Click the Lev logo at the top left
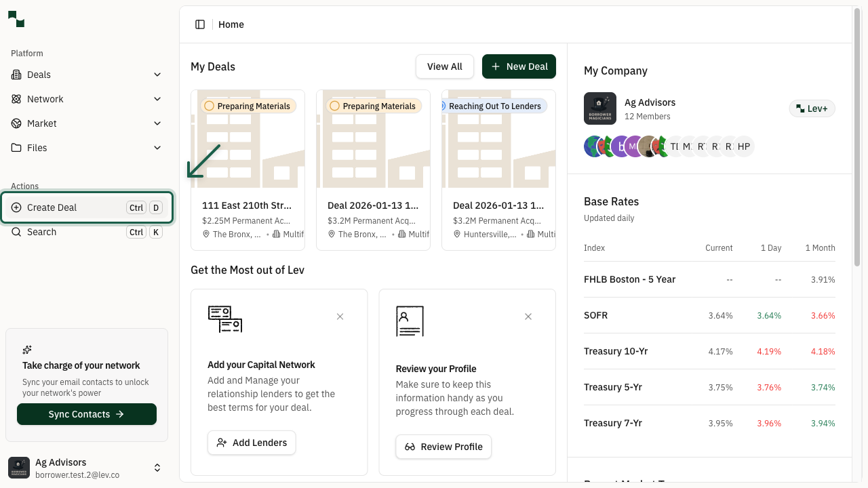 [x=16, y=19]
